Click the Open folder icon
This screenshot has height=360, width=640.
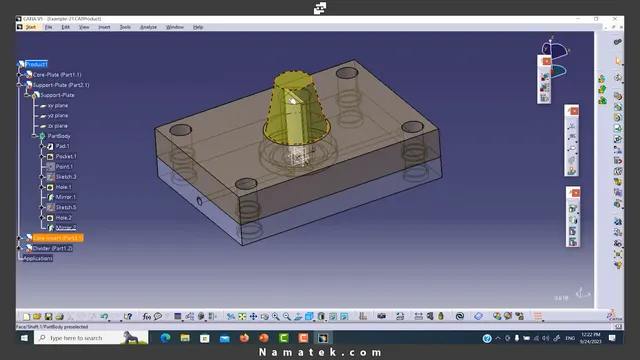(37, 316)
